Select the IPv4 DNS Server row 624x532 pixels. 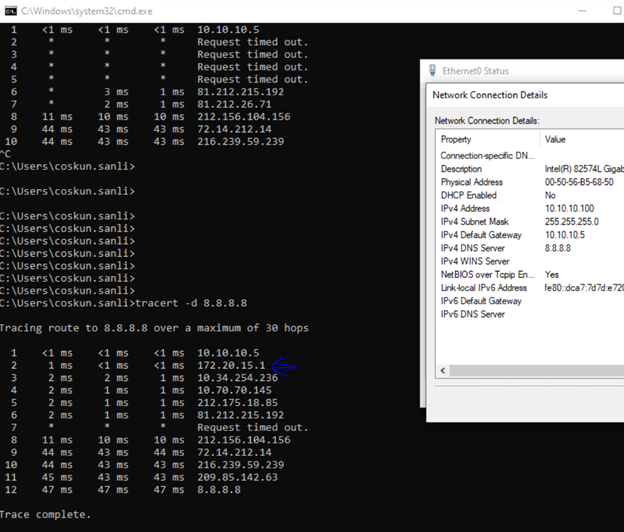coord(530,248)
